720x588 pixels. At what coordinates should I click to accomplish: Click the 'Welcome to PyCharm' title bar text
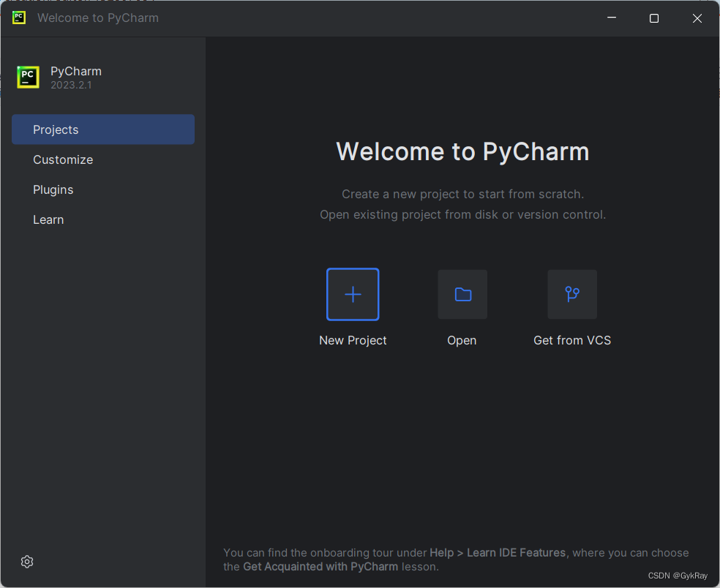pyautogui.click(x=98, y=18)
